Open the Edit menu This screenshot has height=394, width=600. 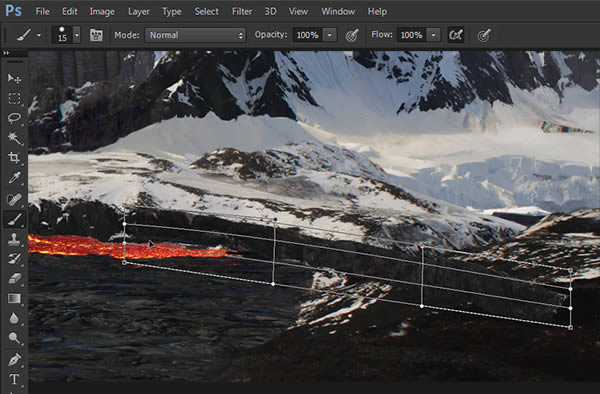pos(70,11)
